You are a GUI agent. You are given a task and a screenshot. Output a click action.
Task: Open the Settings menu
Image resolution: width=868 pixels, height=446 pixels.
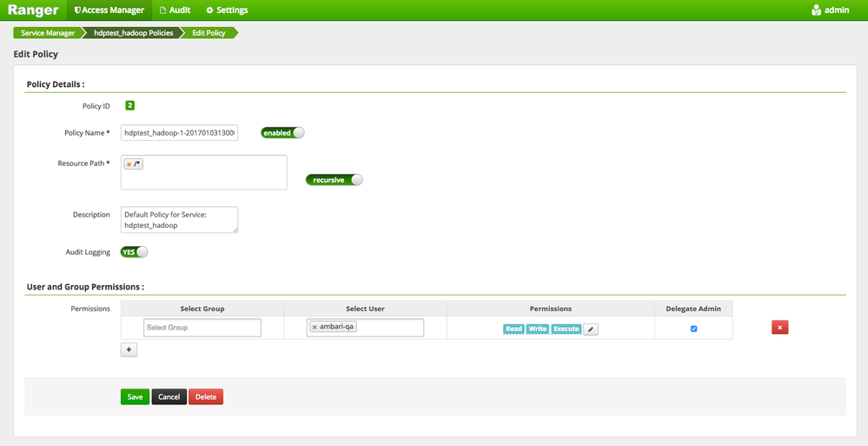point(227,10)
